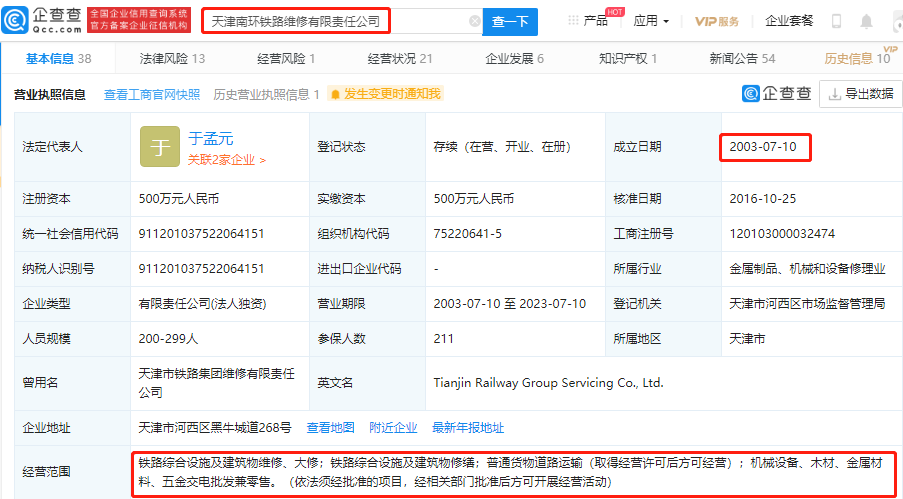Open 企业套餐 menu item

(x=789, y=21)
